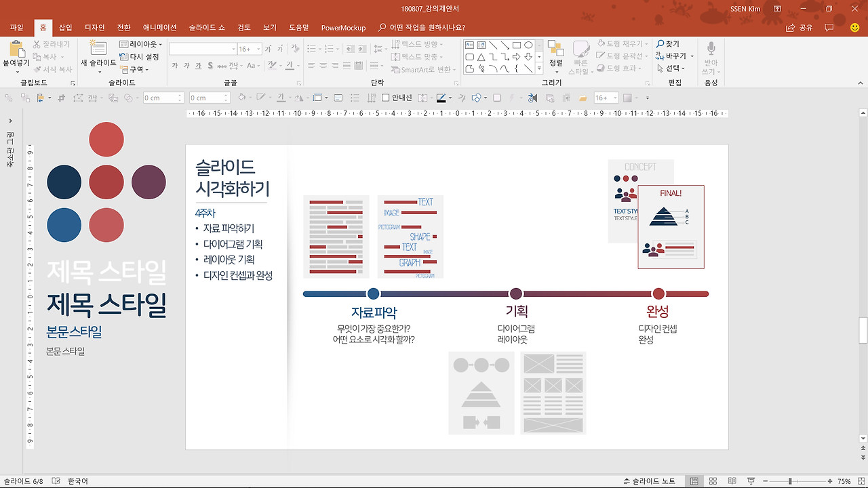Start slideshow from status bar icon
Screen dimensions: 868x488
[751, 481]
